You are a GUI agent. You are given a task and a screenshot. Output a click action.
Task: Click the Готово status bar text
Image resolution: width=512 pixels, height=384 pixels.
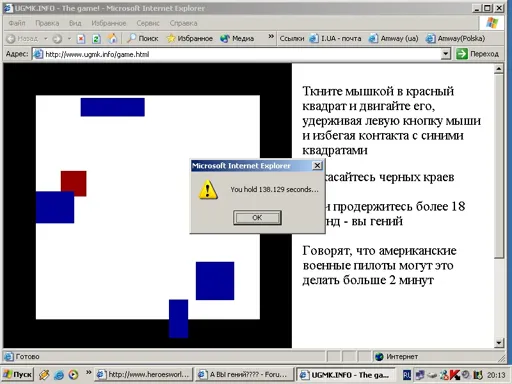click(28, 357)
